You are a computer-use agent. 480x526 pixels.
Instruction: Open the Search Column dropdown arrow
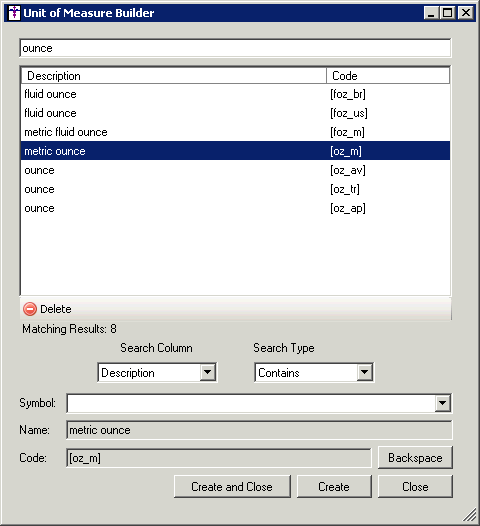click(208, 372)
